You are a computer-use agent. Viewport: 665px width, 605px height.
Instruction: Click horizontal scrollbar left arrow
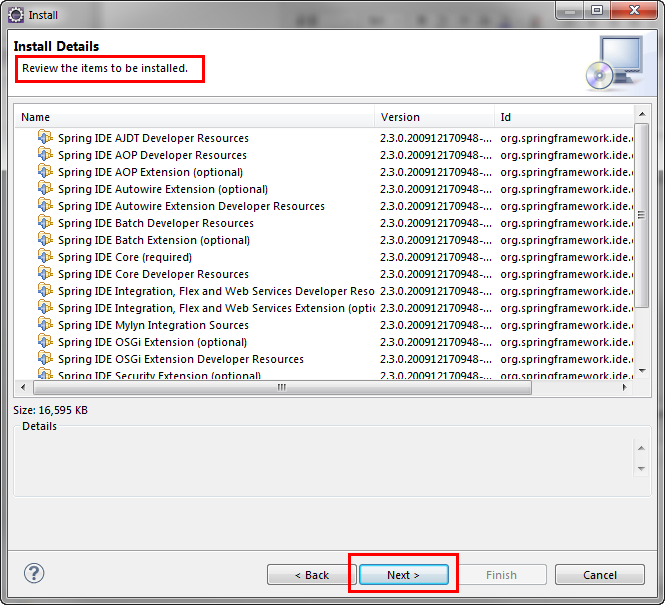pos(23,387)
